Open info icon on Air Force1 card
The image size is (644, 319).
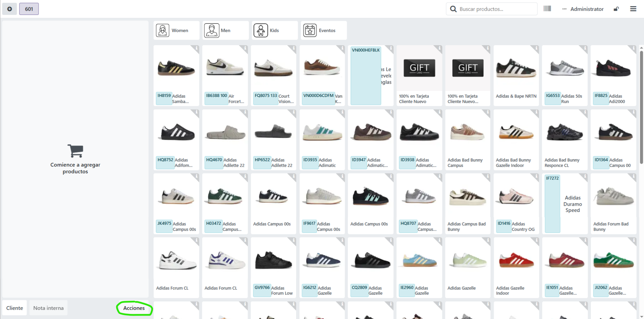(245, 48)
